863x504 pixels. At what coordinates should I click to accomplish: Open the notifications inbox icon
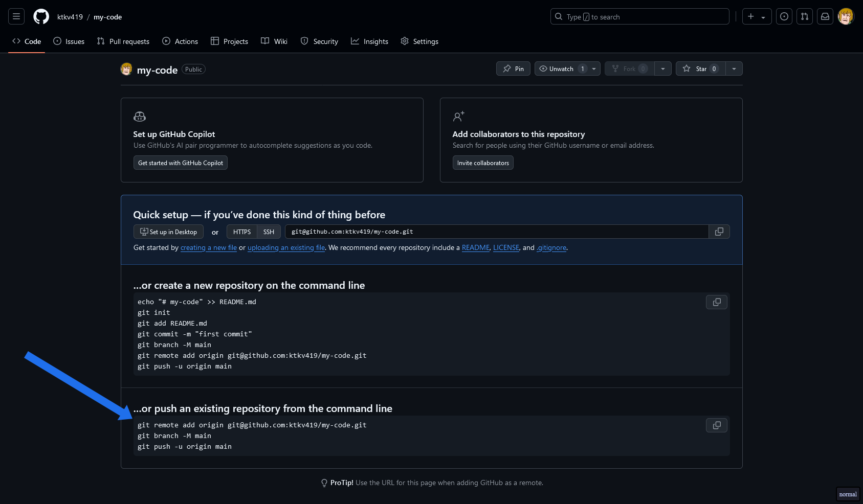(825, 17)
